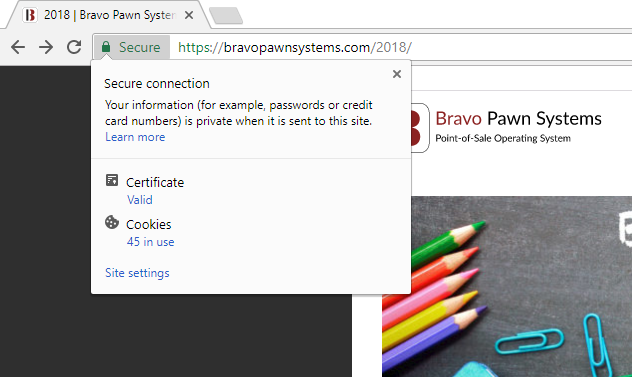Go forward with the forward arrow

pos(46,47)
